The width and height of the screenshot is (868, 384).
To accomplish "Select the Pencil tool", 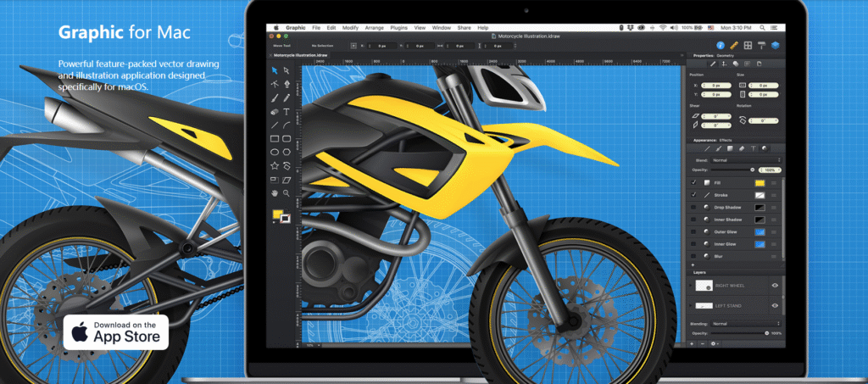I will pos(287,98).
